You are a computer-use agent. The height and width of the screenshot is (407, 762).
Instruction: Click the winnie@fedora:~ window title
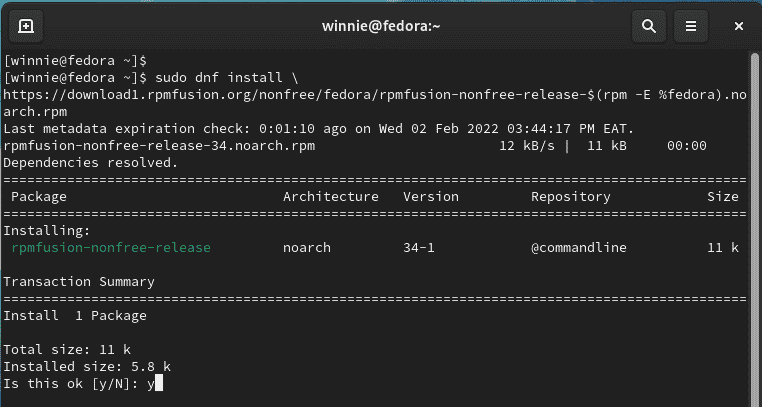(381, 26)
